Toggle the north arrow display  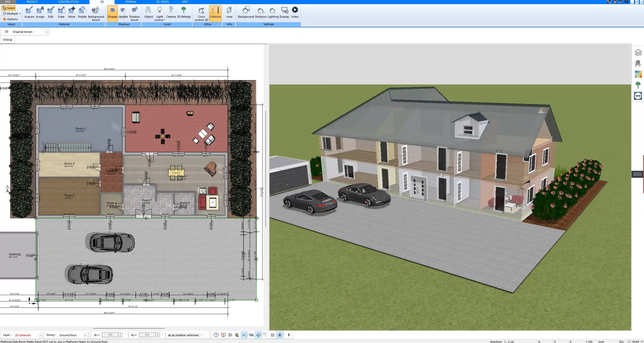click(280, 335)
